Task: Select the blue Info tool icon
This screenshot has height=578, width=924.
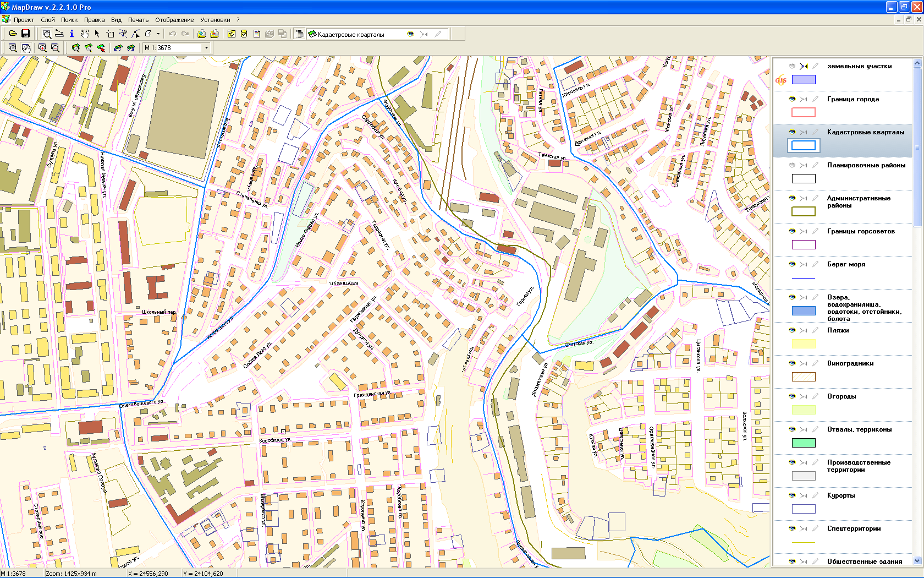Action: click(x=71, y=34)
